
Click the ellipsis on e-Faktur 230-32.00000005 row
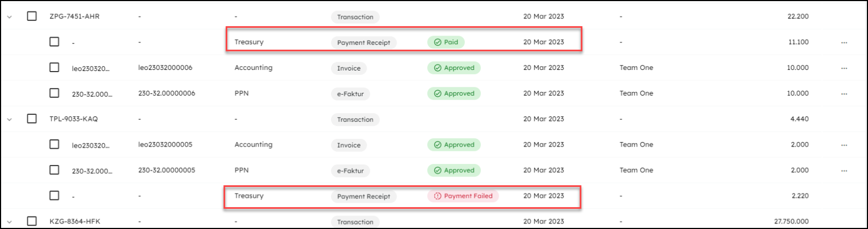point(844,171)
